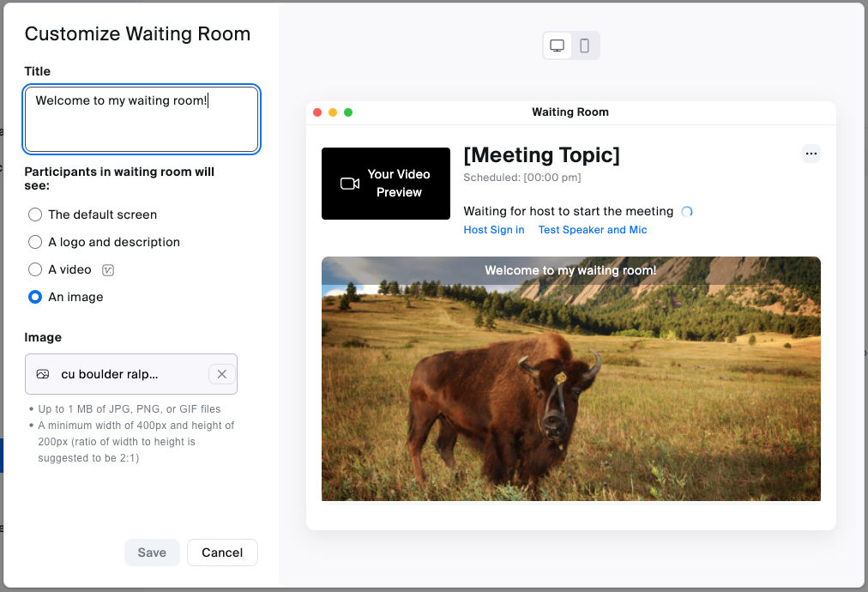Select A logo and description option
This screenshot has height=592, width=868.
(35, 242)
